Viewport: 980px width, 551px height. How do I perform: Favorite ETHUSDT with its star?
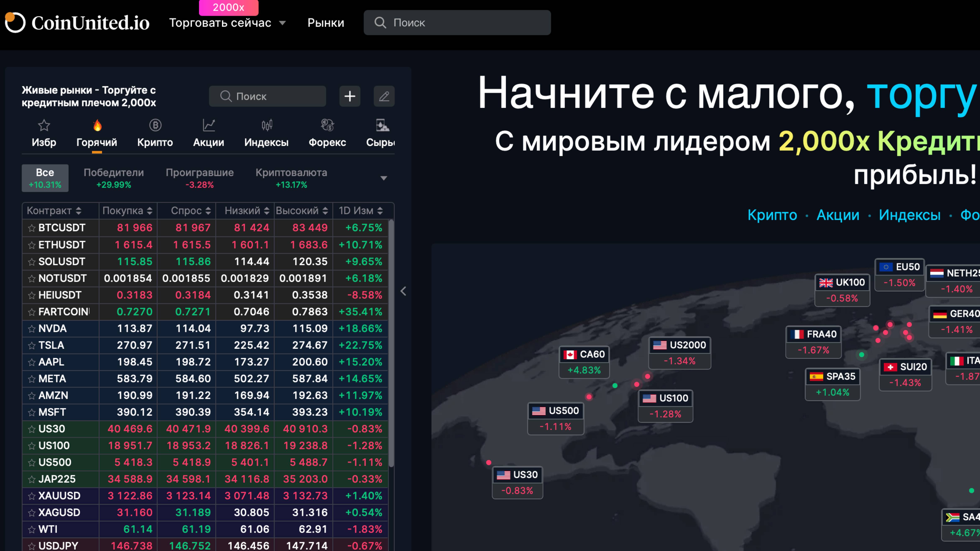pyautogui.click(x=32, y=245)
